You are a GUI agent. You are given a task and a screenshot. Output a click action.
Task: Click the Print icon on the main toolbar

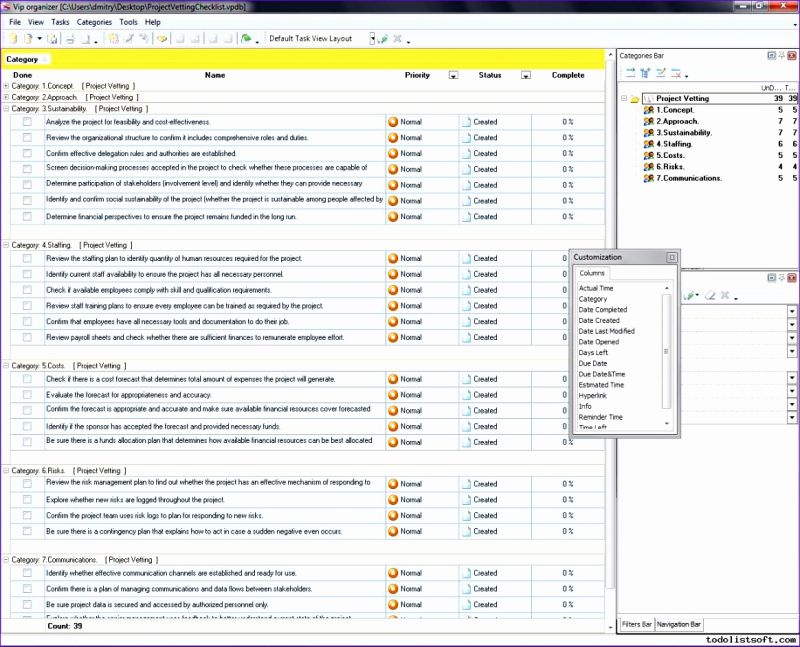coord(68,38)
